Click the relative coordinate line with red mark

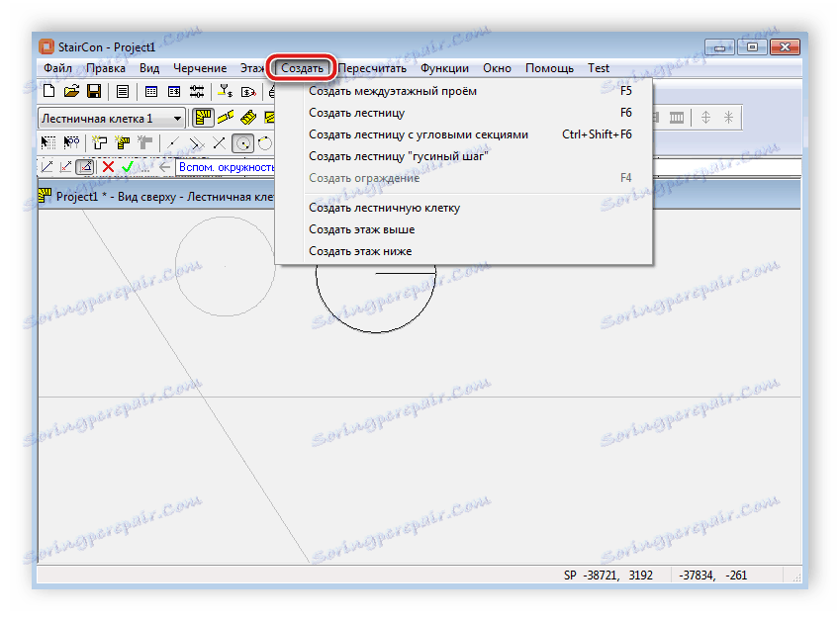click(66, 167)
